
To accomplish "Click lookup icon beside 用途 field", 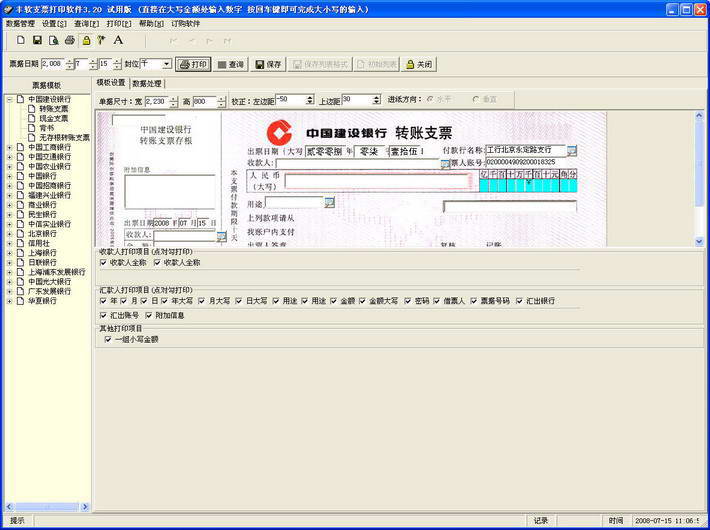I will 330,203.
